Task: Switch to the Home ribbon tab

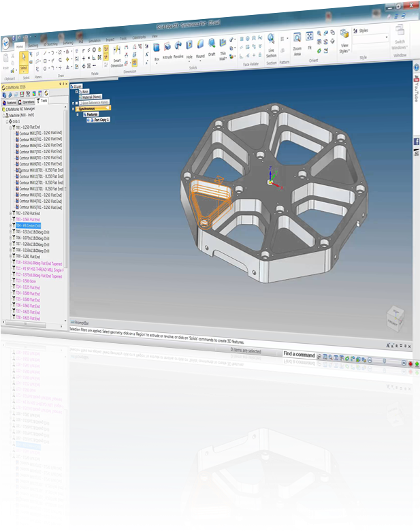Action: point(19,46)
